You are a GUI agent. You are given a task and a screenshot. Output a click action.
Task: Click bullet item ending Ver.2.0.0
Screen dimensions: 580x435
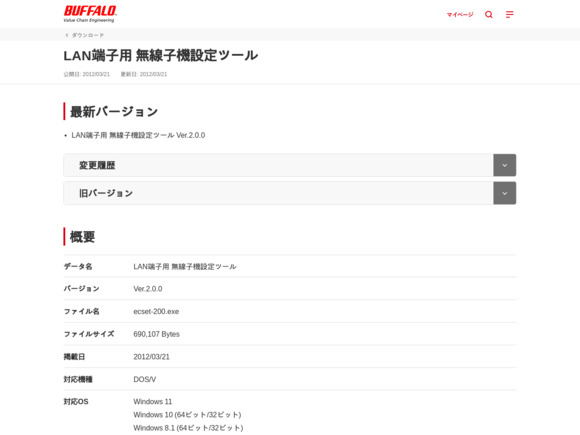pos(138,135)
